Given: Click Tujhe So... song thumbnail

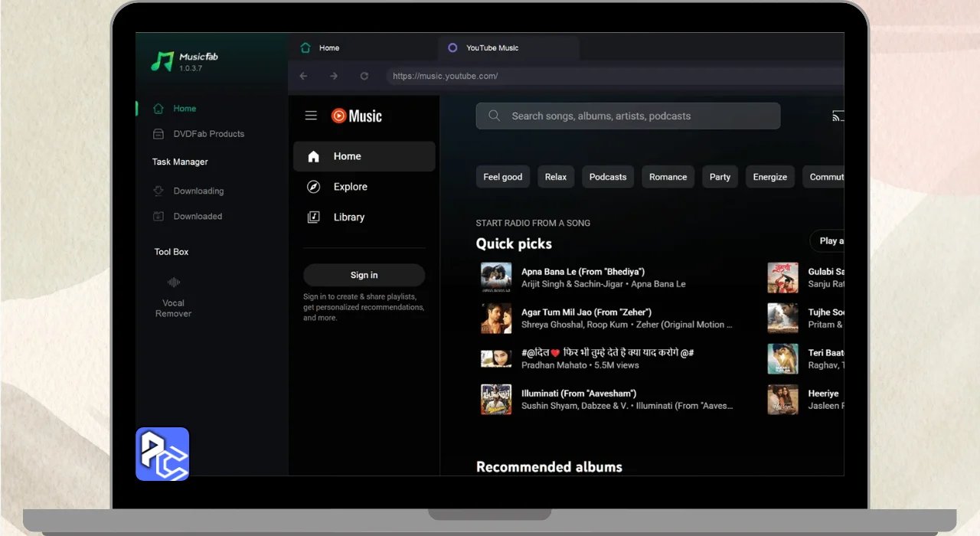Looking at the screenshot, I should [x=783, y=319].
